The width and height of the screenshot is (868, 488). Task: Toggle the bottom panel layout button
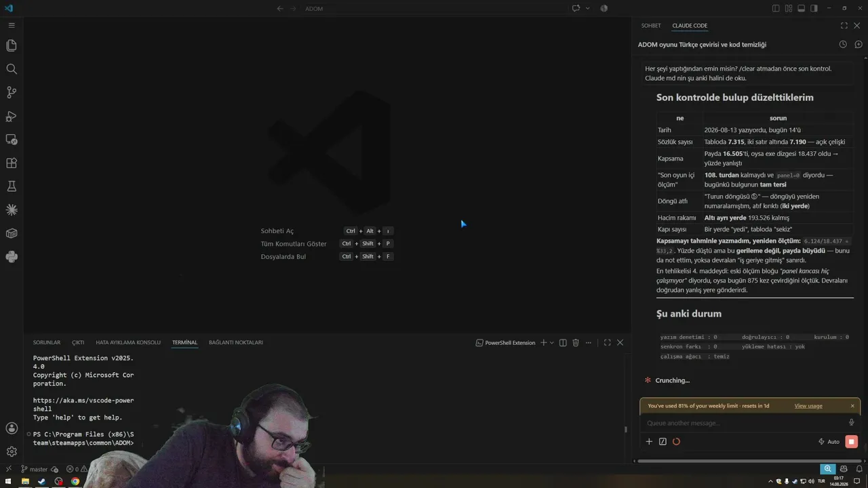(x=801, y=8)
